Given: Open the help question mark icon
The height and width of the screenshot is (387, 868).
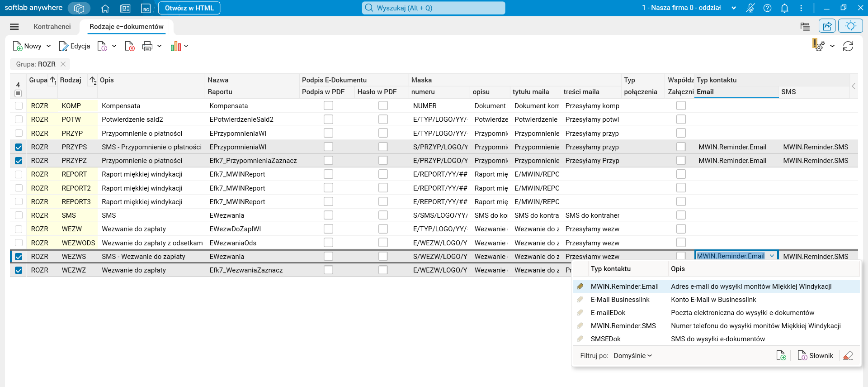Looking at the screenshot, I should click(767, 8).
